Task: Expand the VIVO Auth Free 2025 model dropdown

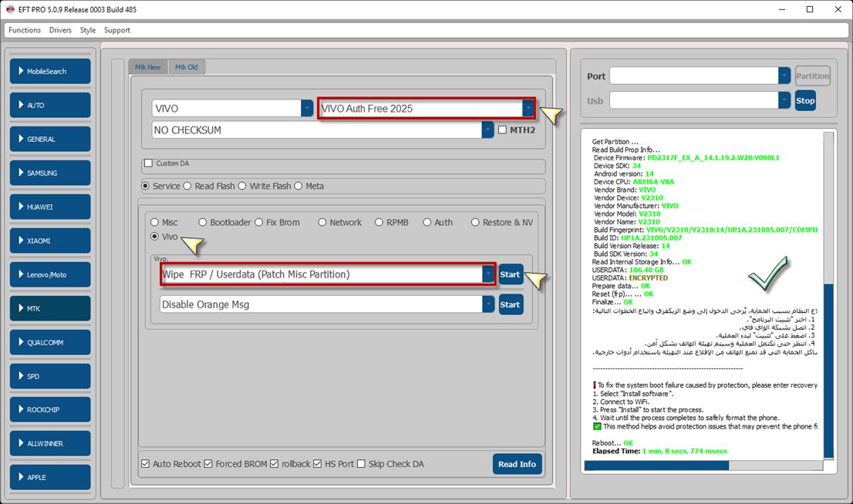Action: [x=528, y=108]
